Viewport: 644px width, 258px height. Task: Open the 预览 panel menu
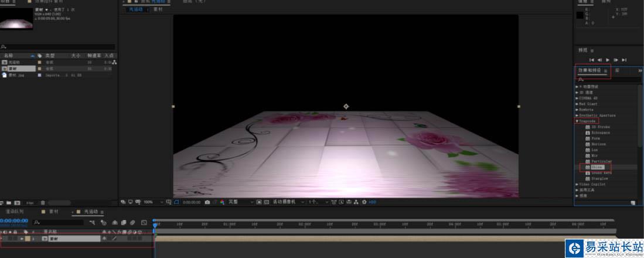tap(592, 50)
